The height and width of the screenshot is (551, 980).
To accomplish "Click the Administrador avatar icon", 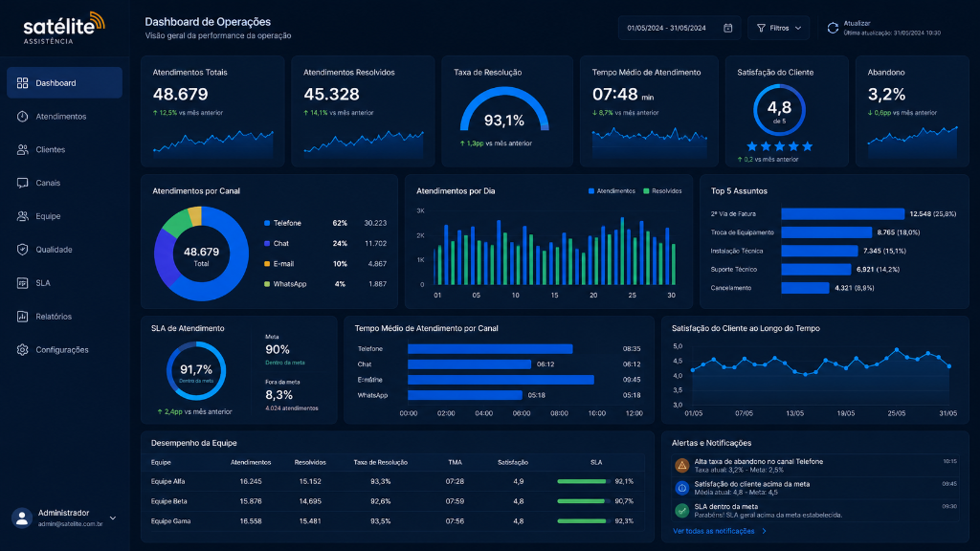I will pyautogui.click(x=22, y=518).
